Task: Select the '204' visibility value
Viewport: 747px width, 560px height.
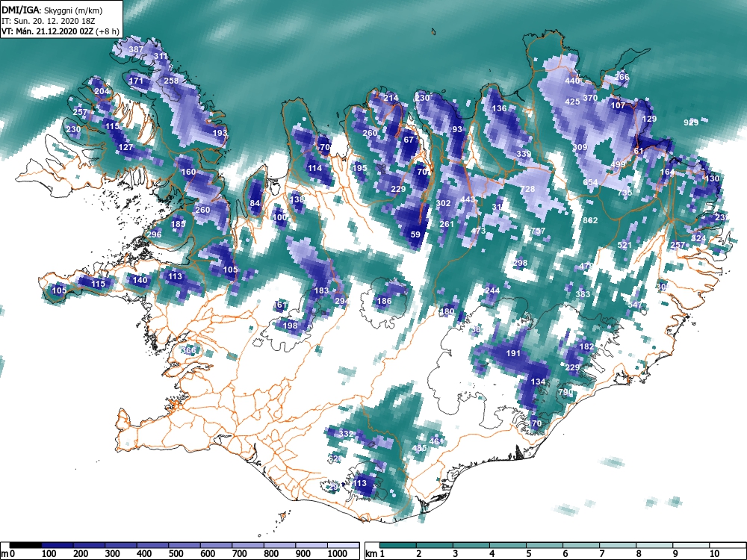Action: [x=102, y=91]
